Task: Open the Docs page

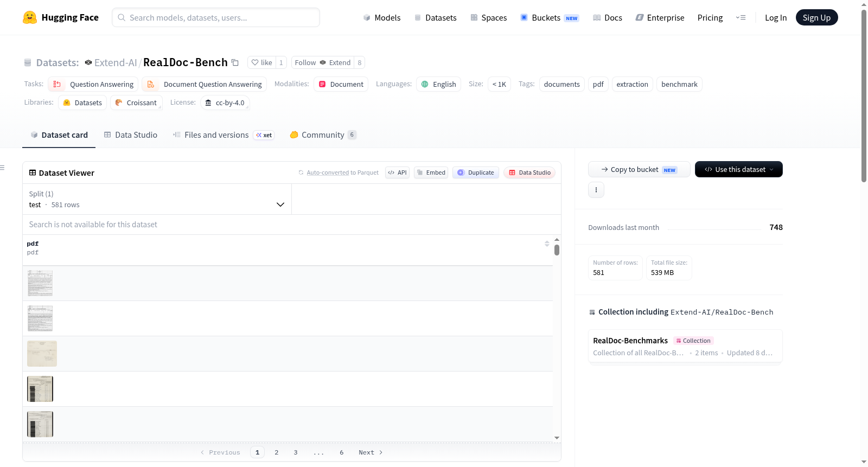Action: (608, 17)
